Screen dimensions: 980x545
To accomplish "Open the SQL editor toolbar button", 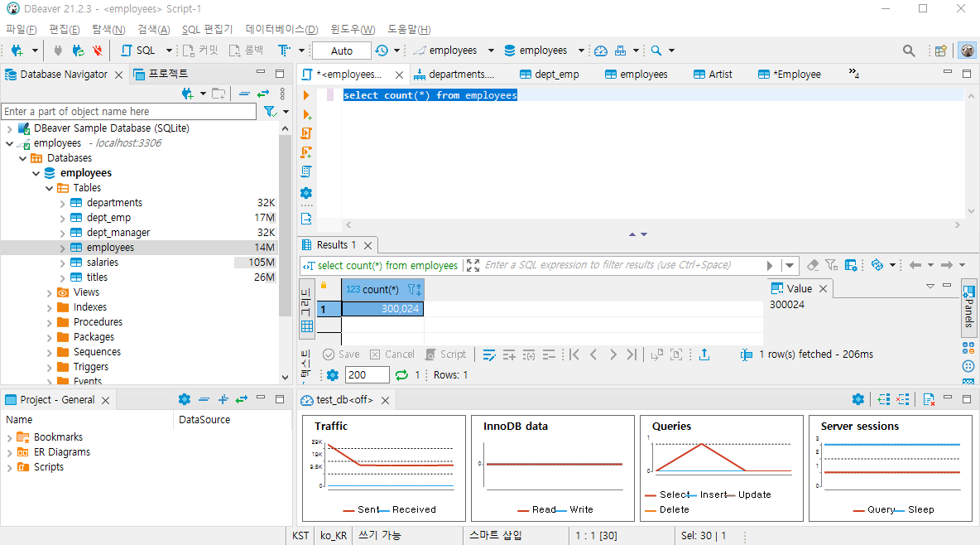I will [139, 51].
